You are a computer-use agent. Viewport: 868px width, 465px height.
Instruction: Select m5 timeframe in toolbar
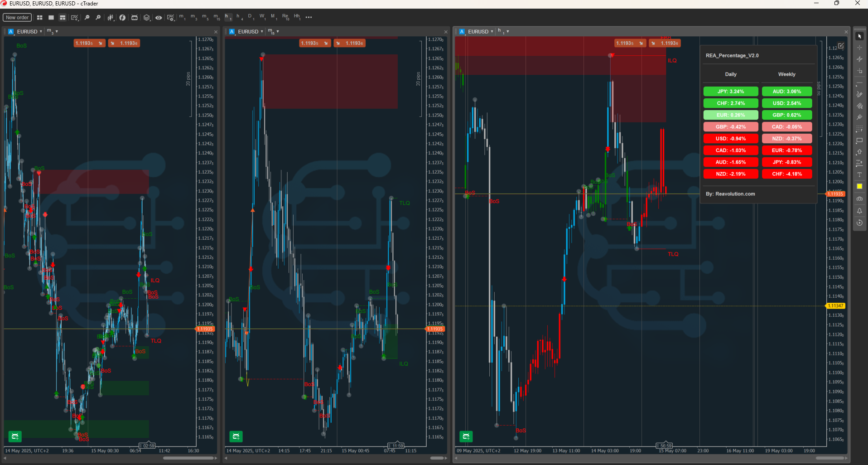click(x=205, y=17)
